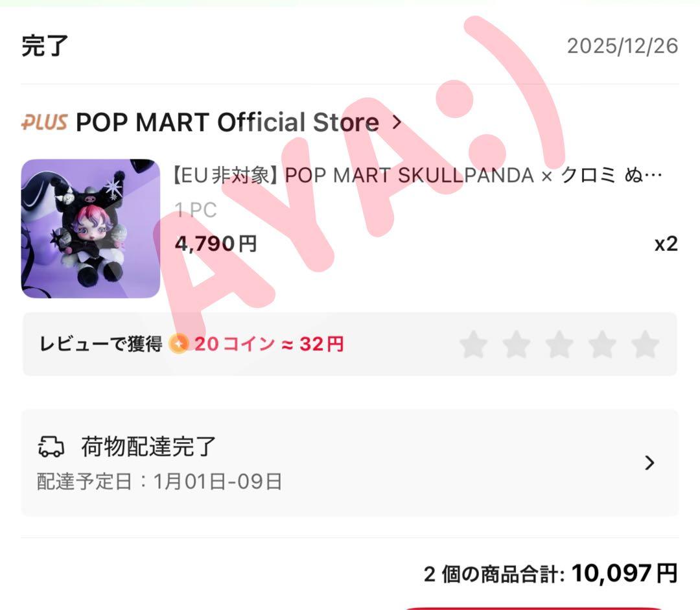Tap the order total 10,097円
Viewport: 700px width, 610px height.
[x=625, y=574]
